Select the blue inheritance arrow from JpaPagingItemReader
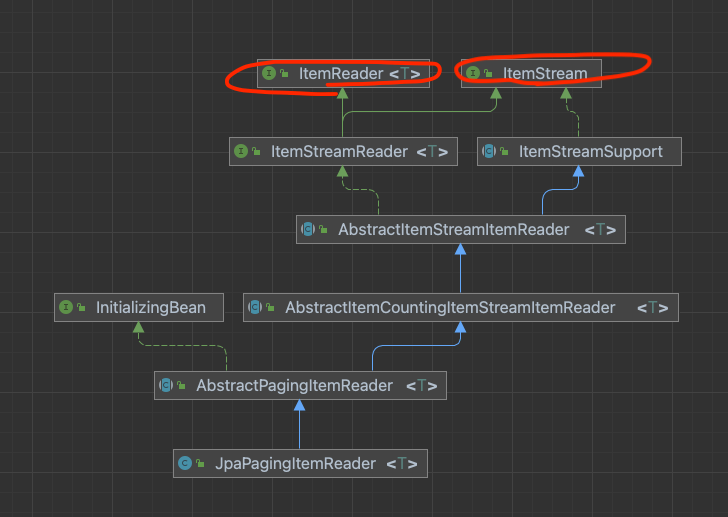728x517 pixels. [x=299, y=425]
